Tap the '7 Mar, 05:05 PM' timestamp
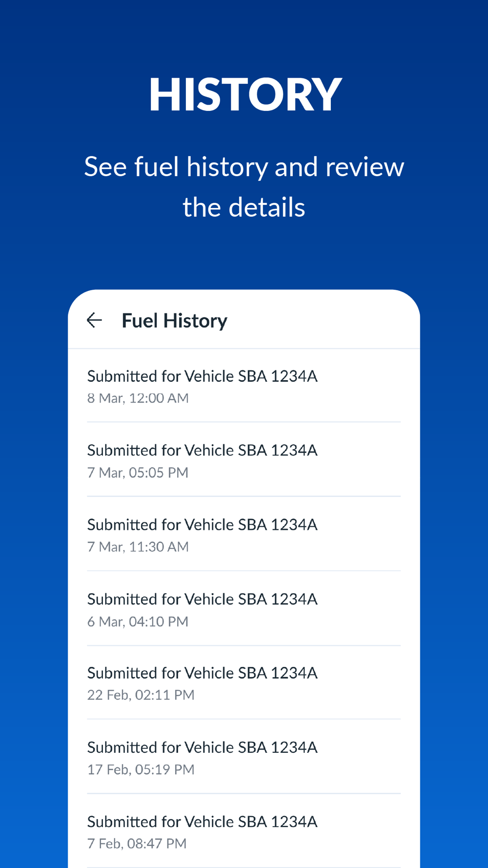This screenshot has width=488, height=868. [138, 473]
